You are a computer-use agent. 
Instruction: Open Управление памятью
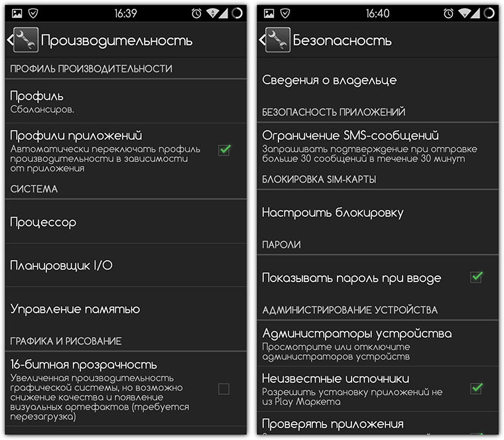pyautogui.click(x=126, y=309)
